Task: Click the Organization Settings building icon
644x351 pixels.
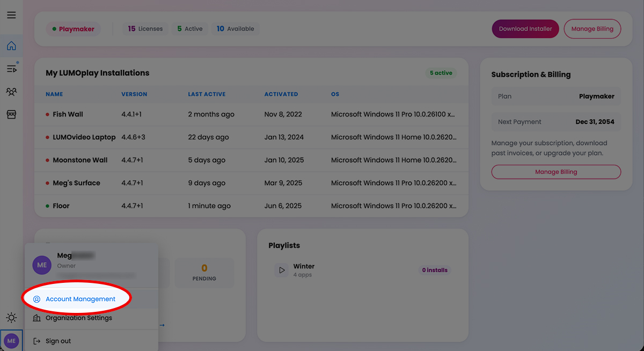Action: [36, 318]
